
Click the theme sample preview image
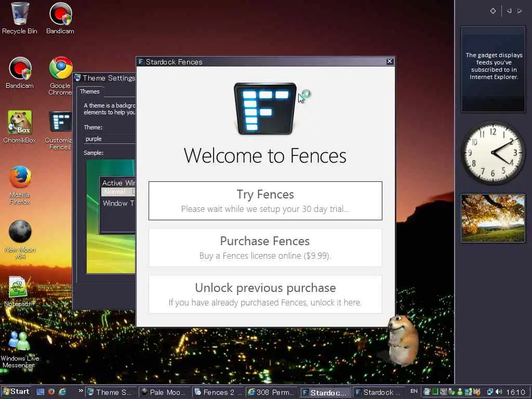[111, 217]
